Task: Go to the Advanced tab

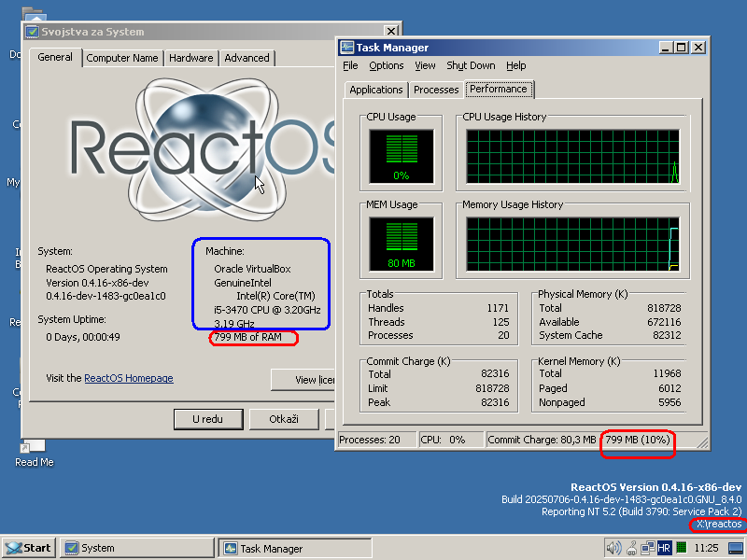Action: pos(247,58)
